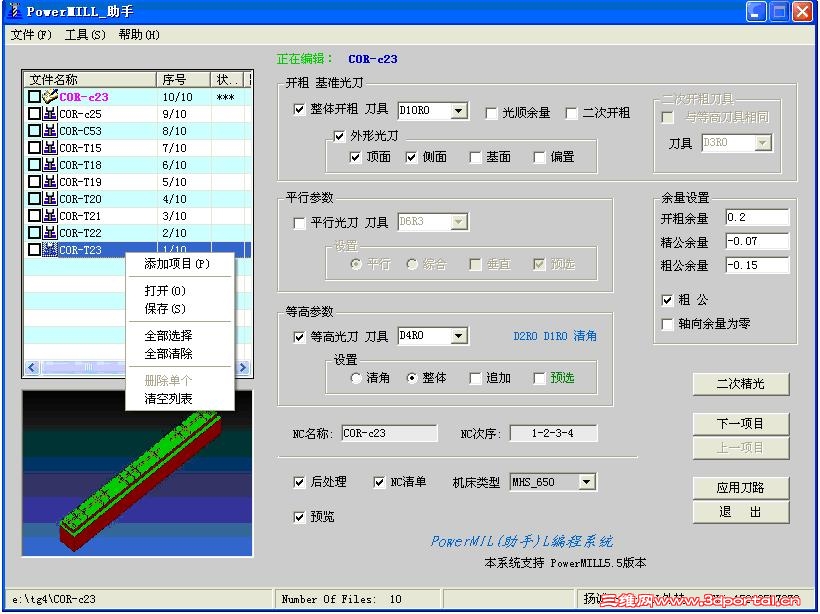Click the machine icon beside COR-c25
This screenshot has height=614, width=820.
click(50, 113)
